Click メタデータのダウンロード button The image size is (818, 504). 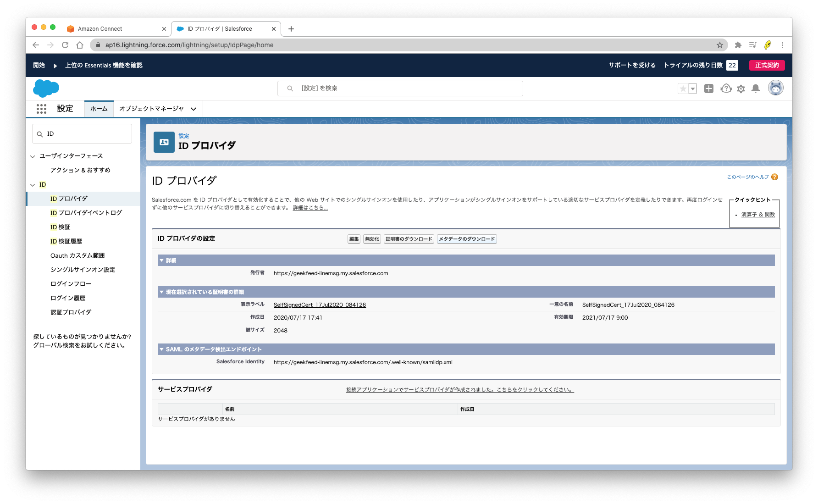[x=467, y=239]
